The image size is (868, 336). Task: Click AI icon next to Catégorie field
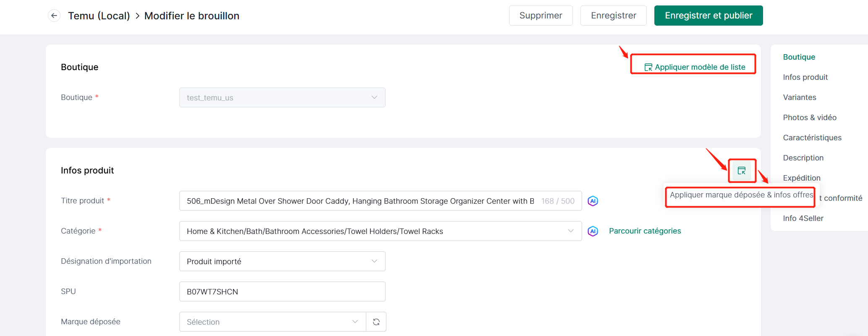pos(593,231)
